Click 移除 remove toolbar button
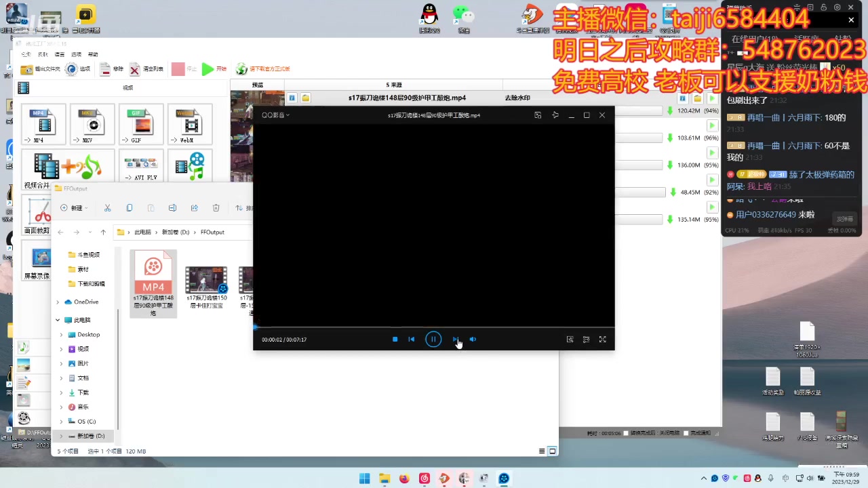The image size is (868, 488). coord(112,69)
